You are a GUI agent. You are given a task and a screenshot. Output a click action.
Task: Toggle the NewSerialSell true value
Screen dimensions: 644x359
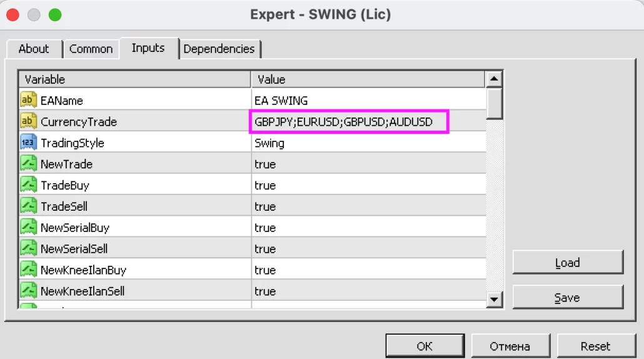pyautogui.click(x=368, y=248)
